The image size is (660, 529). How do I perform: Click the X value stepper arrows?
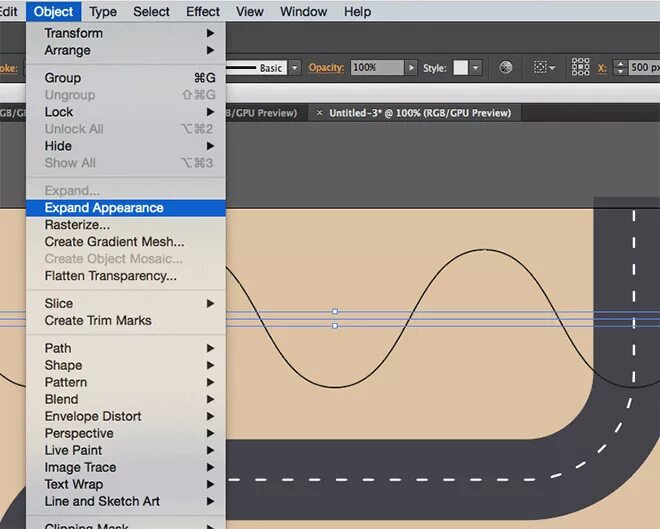[620, 68]
